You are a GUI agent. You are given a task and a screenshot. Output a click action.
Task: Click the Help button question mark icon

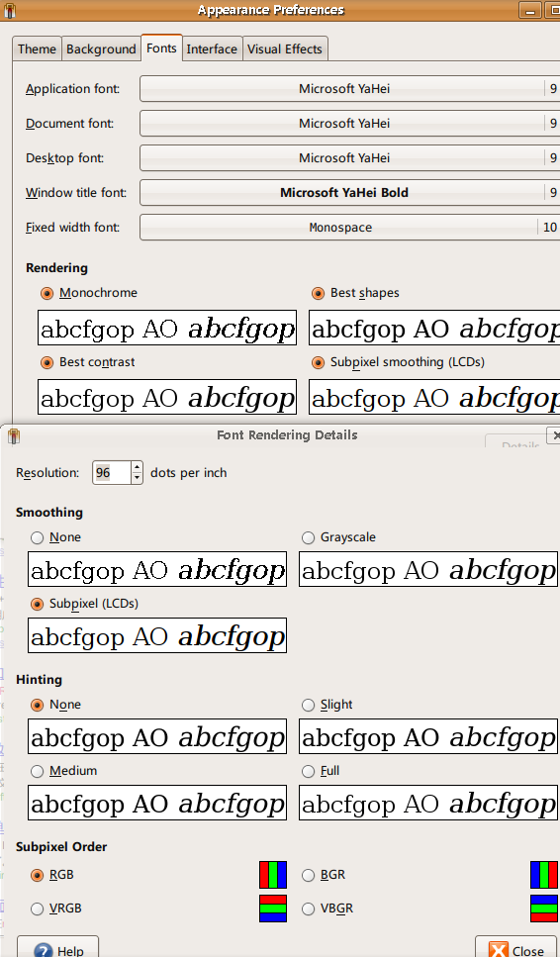pos(44,951)
